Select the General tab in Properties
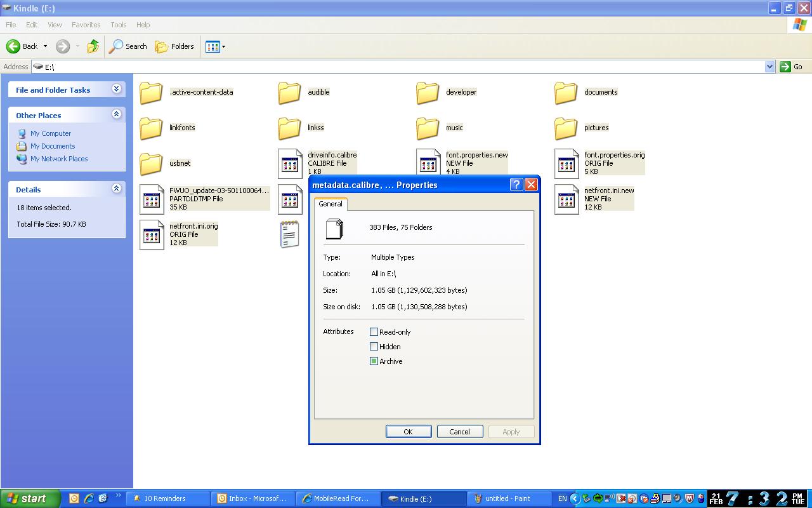 coord(331,204)
